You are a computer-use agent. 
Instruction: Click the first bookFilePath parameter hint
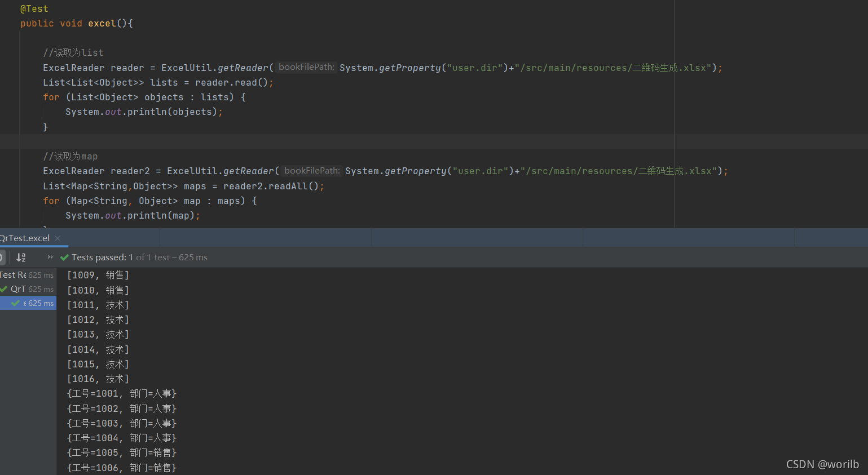[x=306, y=67]
